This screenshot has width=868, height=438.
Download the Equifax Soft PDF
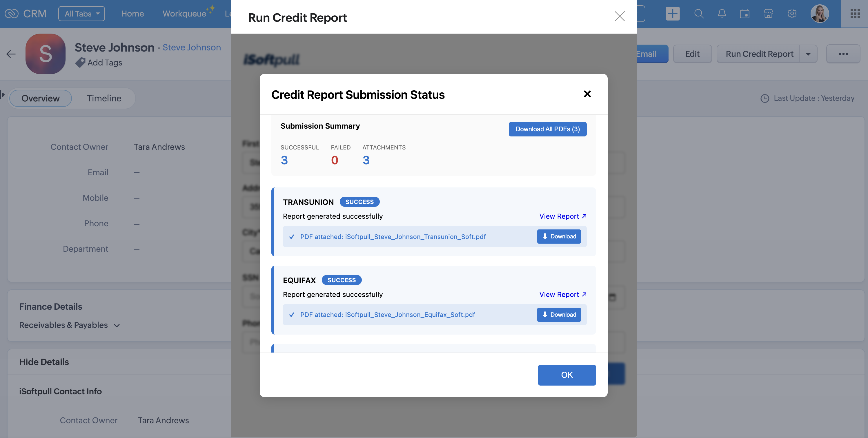pos(559,315)
